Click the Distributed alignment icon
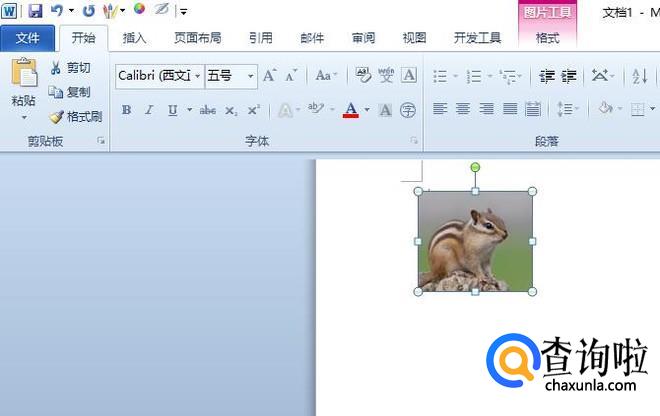Screen dimensions: 660x416 tap(533, 109)
